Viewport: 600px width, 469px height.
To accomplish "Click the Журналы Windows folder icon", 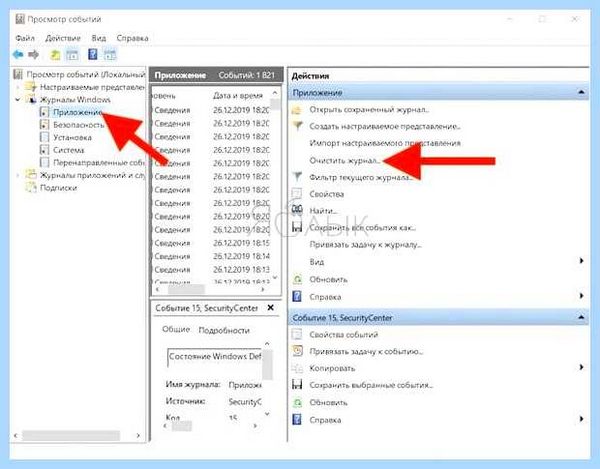I will click(x=31, y=99).
